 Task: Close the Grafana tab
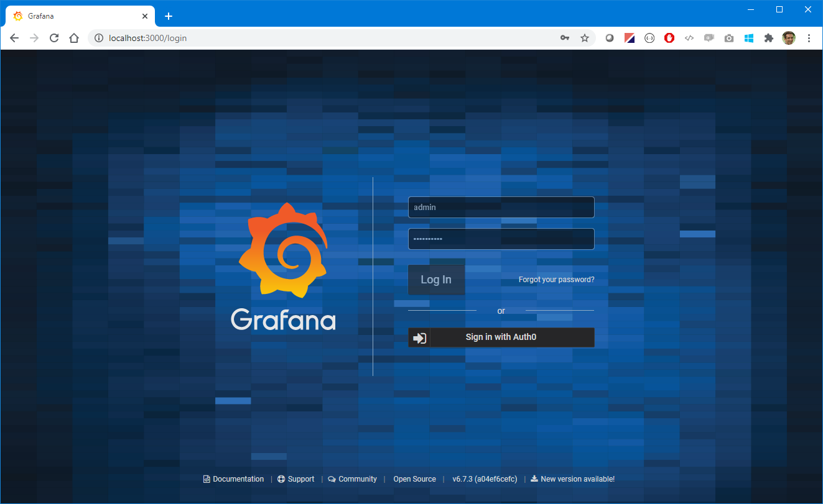tap(146, 16)
